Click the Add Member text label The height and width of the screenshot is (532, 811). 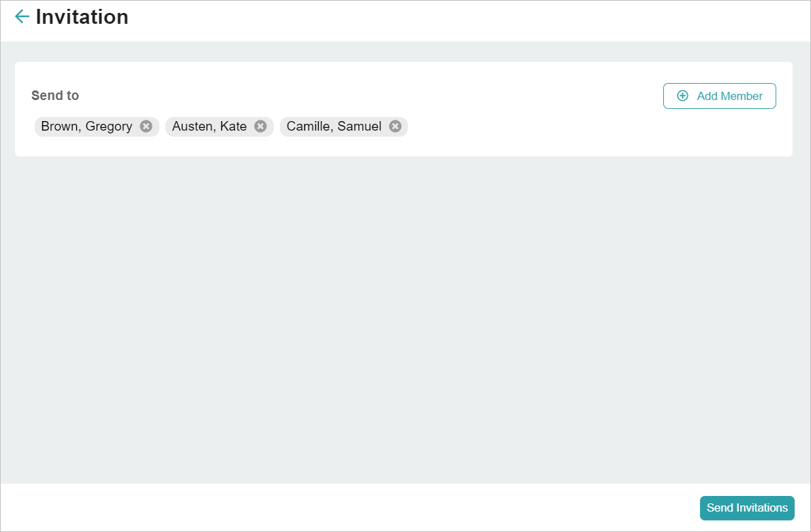(729, 96)
